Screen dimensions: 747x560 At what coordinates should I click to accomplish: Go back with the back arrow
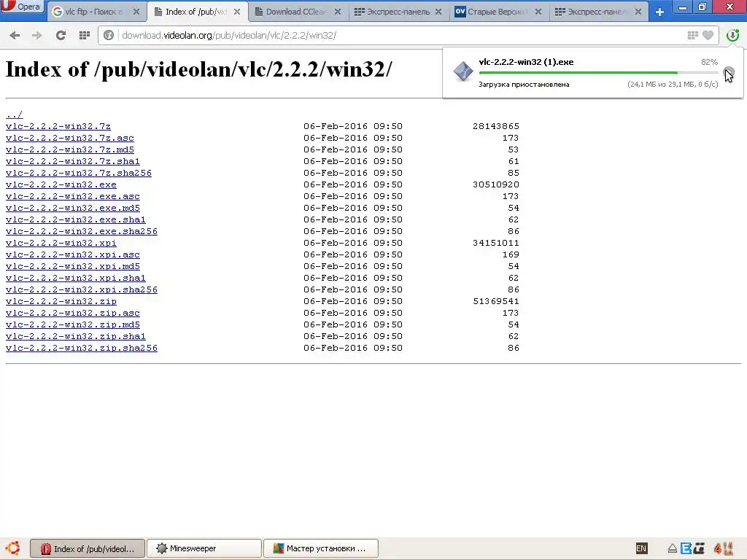click(x=15, y=35)
